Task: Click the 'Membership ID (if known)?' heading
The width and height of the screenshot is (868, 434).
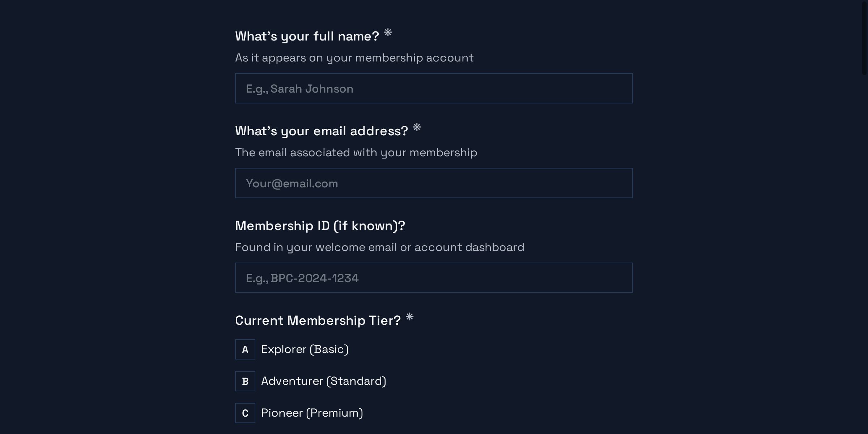Action: tap(320, 226)
